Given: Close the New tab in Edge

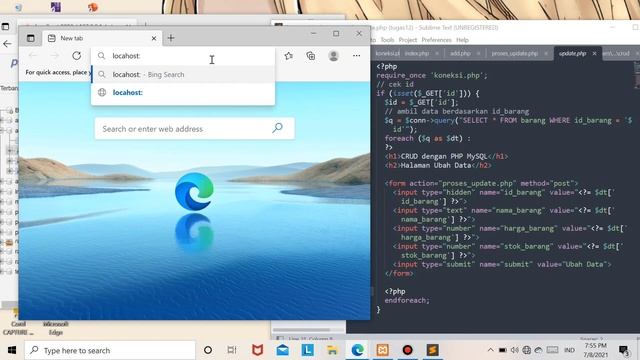Looking at the screenshot, I should (x=154, y=38).
